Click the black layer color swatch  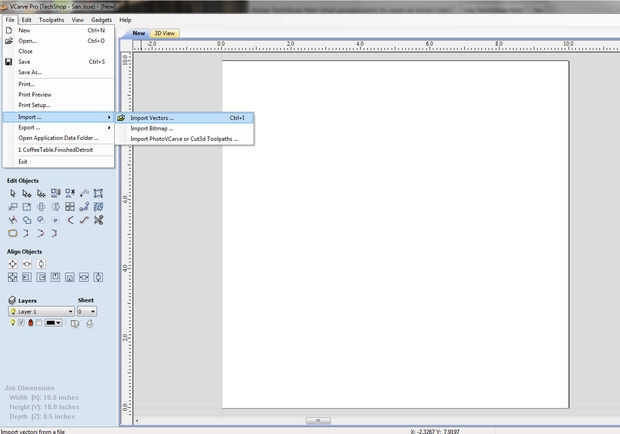tap(50, 323)
